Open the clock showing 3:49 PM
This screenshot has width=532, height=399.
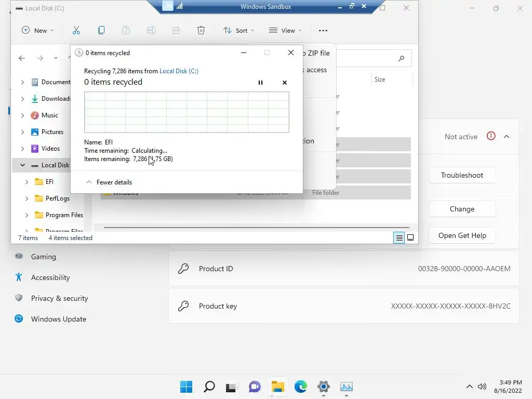(x=508, y=387)
